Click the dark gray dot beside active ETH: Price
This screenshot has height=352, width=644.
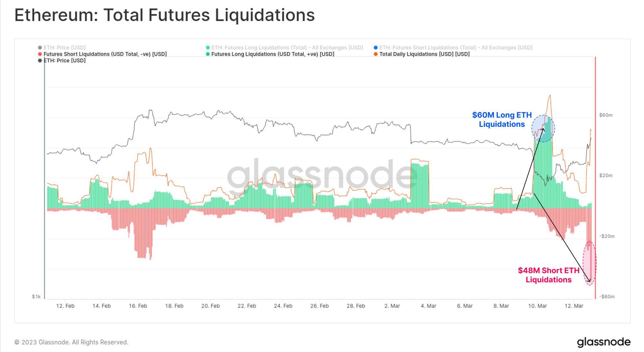40,61
